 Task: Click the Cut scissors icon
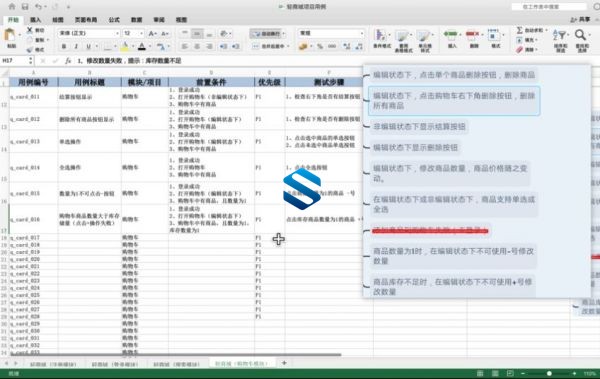tap(29, 30)
